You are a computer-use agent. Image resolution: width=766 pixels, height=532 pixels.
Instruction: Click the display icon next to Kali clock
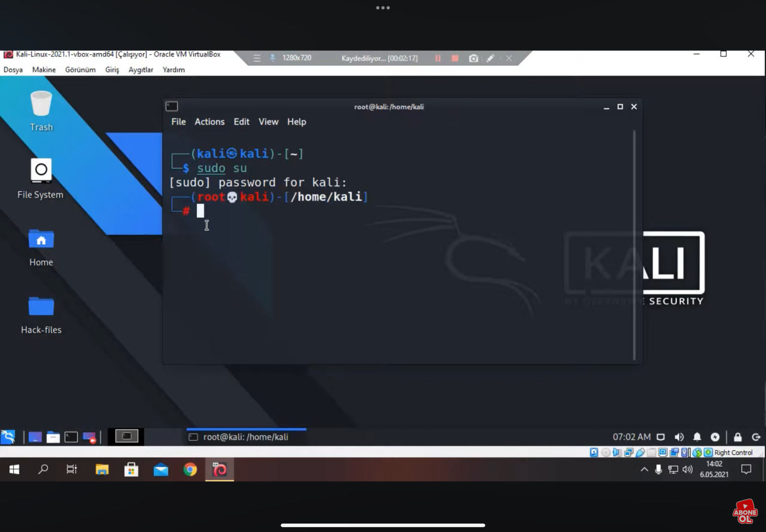(661, 437)
